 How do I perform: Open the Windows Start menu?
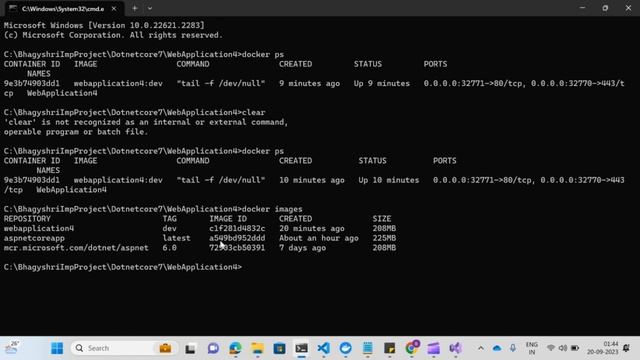point(57,348)
